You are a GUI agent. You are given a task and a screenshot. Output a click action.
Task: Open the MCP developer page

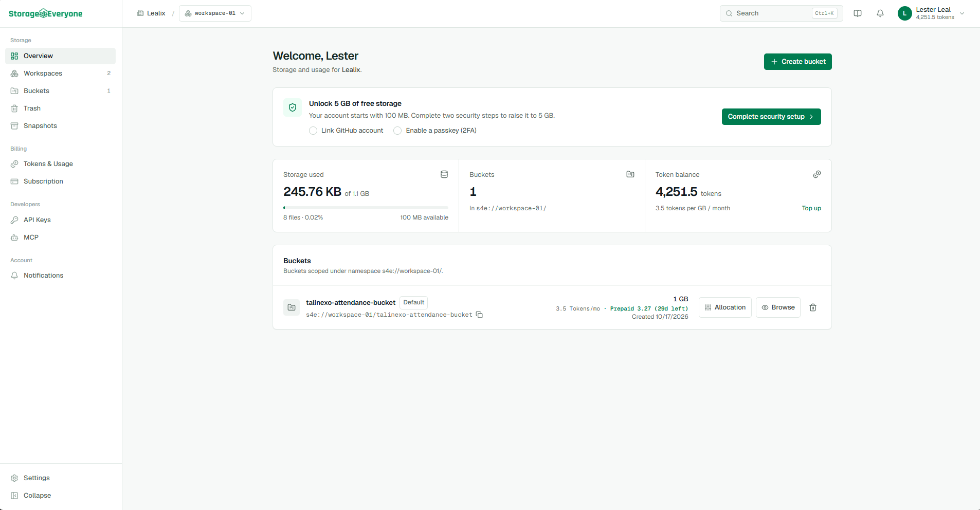(x=60, y=238)
